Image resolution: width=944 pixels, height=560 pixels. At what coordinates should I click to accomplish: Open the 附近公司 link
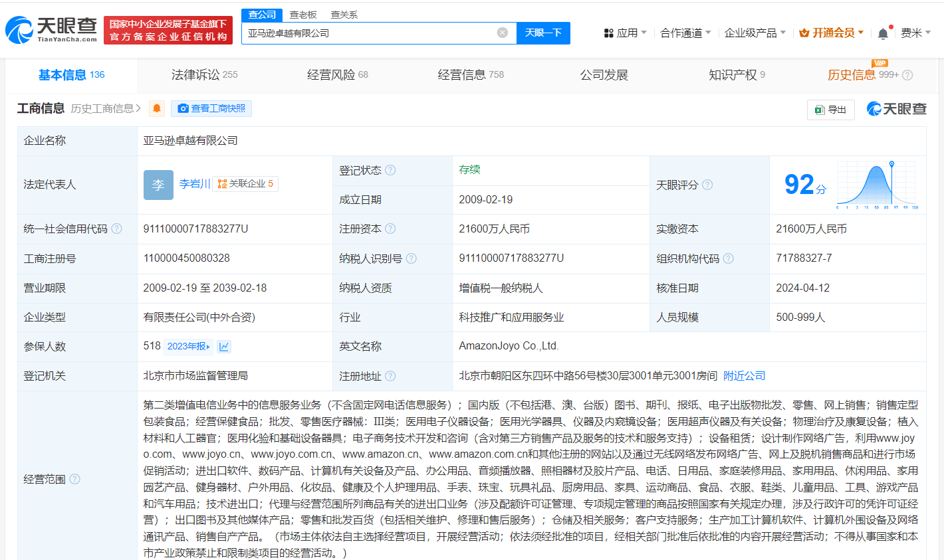[x=744, y=376]
